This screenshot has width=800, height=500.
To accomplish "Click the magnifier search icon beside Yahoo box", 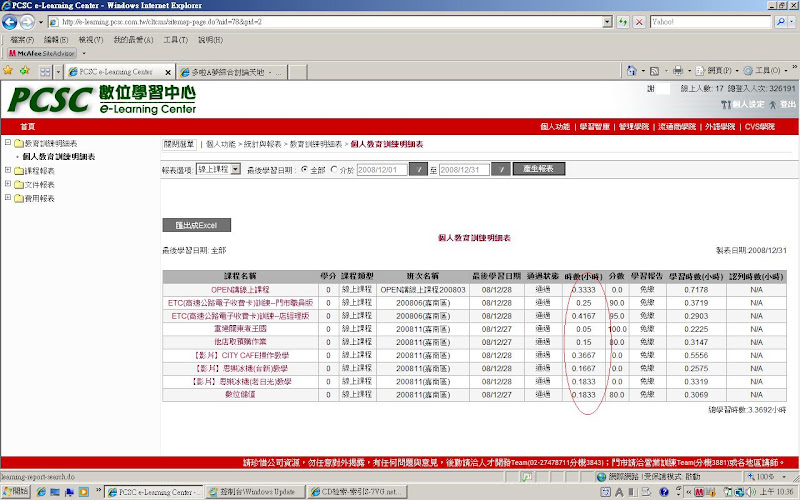I will coord(781,22).
